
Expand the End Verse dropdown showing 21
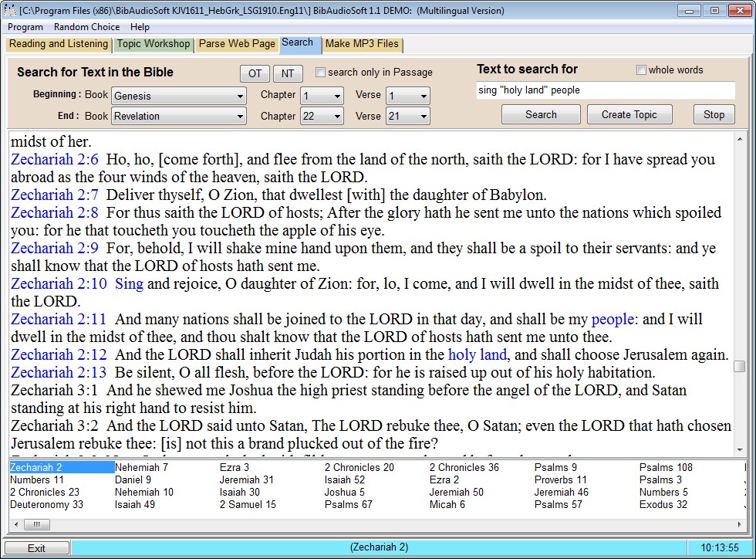408,116
